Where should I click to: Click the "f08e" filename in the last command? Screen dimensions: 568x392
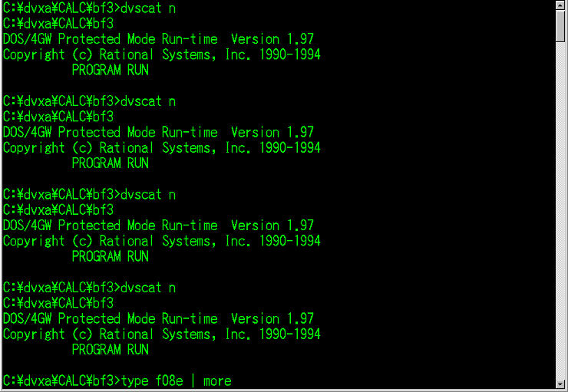(176, 380)
